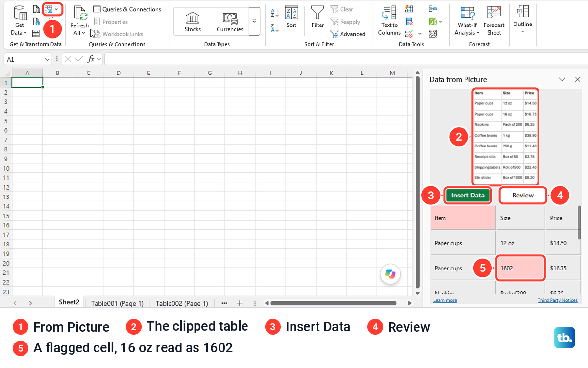Click the Data Validation icon
The width and height of the screenshot is (588, 368).
coord(409,33)
